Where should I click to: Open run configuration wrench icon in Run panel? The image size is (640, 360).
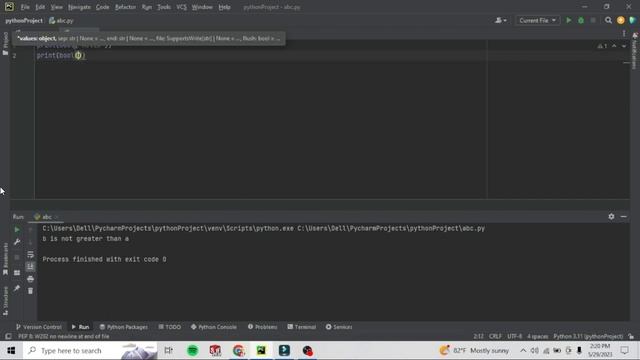[17, 242]
